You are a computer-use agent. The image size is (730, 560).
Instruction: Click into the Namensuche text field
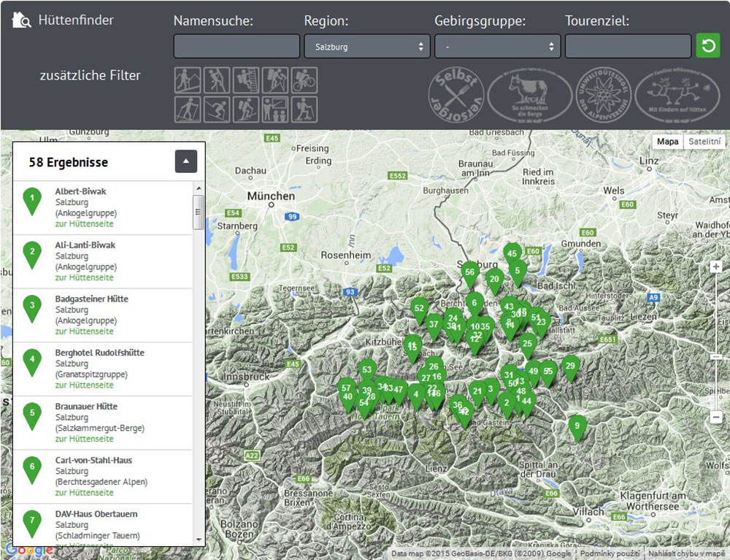(237, 46)
